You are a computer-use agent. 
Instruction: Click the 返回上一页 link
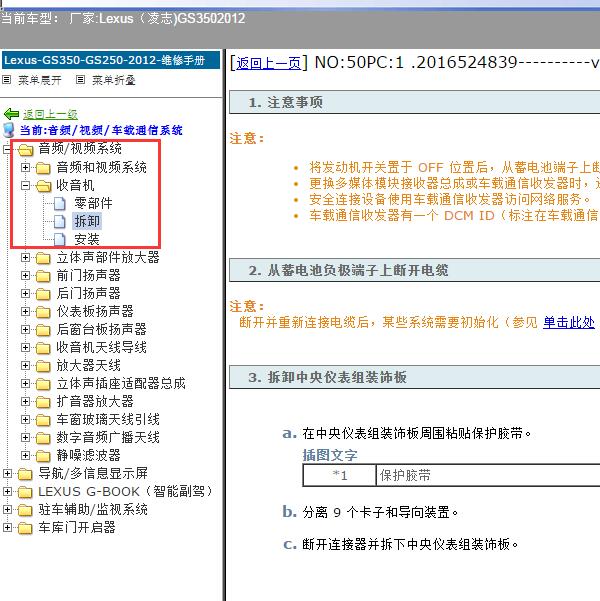268,63
